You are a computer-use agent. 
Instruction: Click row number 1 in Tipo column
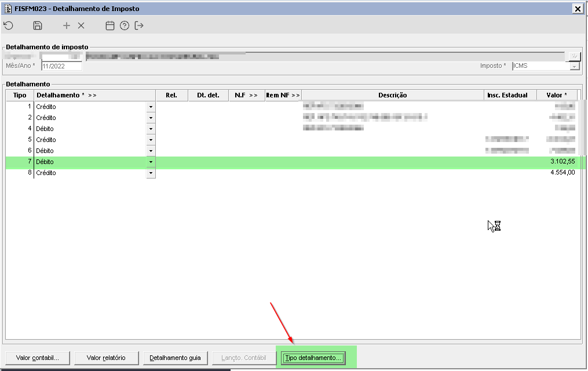coord(29,107)
